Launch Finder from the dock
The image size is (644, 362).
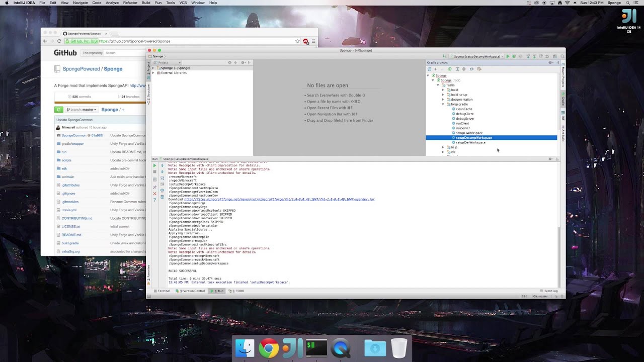pyautogui.click(x=245, y=348)
